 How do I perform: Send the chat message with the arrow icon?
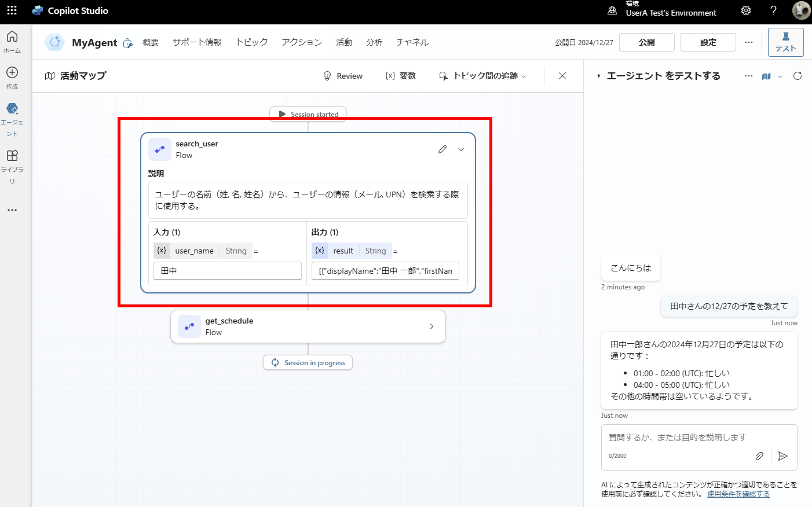coord(783,456)
